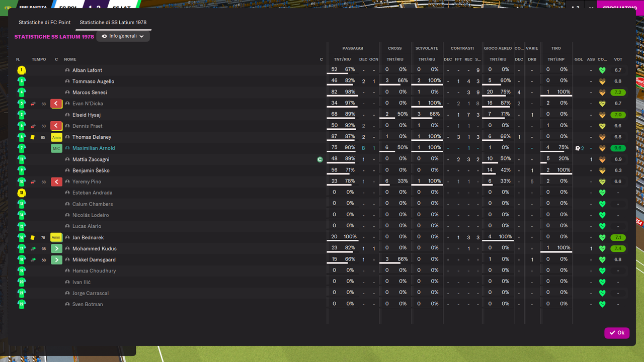This screenshot has width=644, height=362.
Task: Click the red substituted-off arrow for Evan N'Dicka
Action: [x=56, y=104]
